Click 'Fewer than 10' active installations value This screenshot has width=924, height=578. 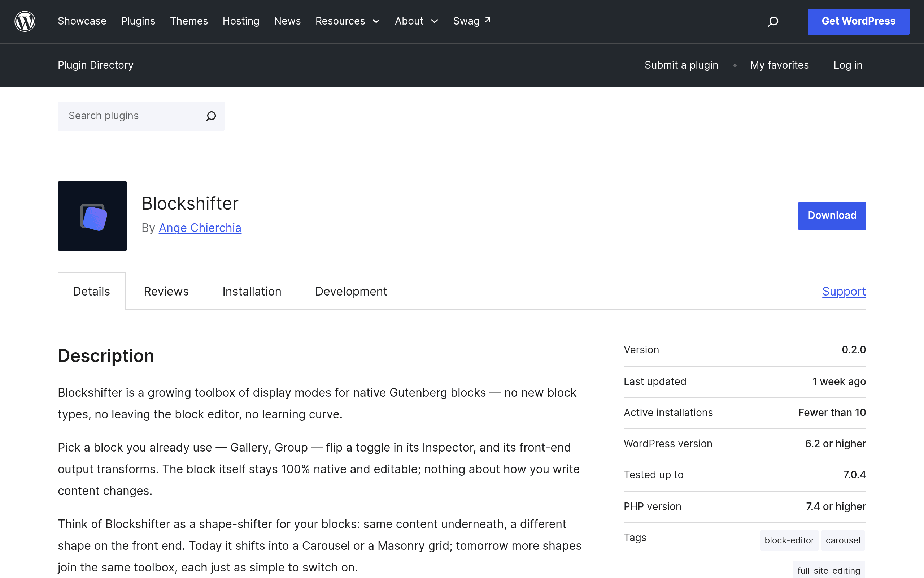tap(832, 413)
